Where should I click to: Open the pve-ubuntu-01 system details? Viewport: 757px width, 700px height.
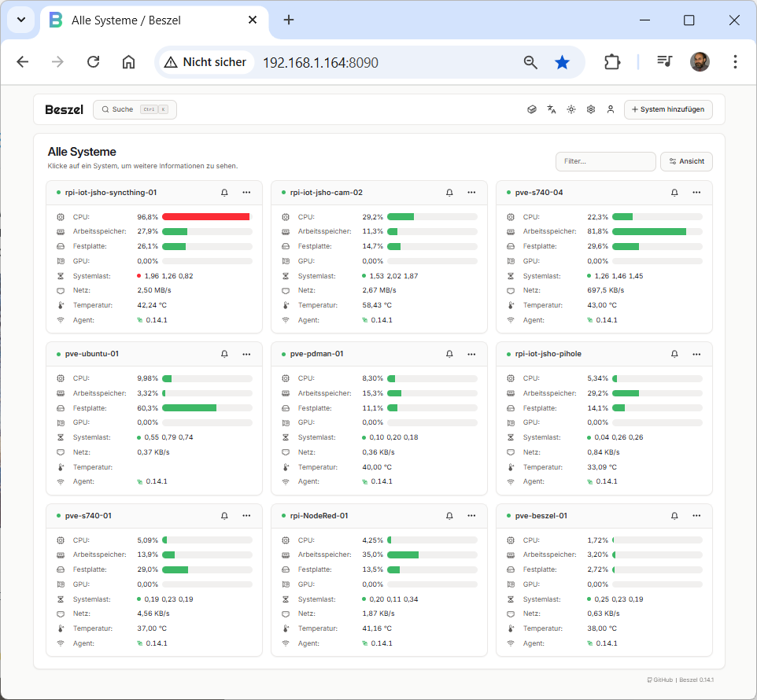click(92, 354)
